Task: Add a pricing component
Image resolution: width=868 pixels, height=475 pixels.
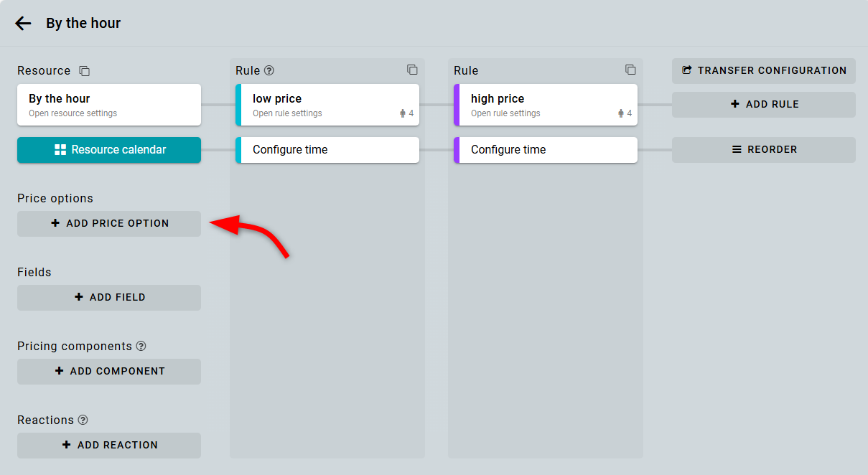Action: [x=109, y=372]
